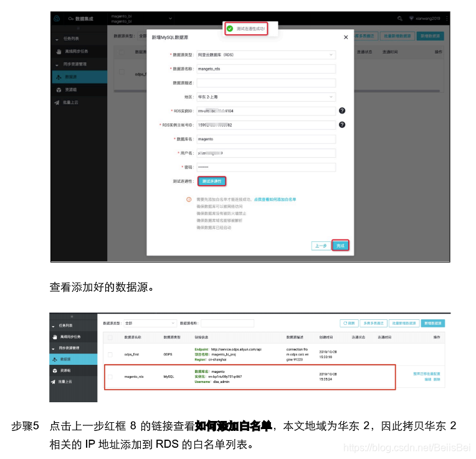Open the magento_bi project selector dropdown
The height and width of the screenshot is (459, 476).
coord(141,19)
